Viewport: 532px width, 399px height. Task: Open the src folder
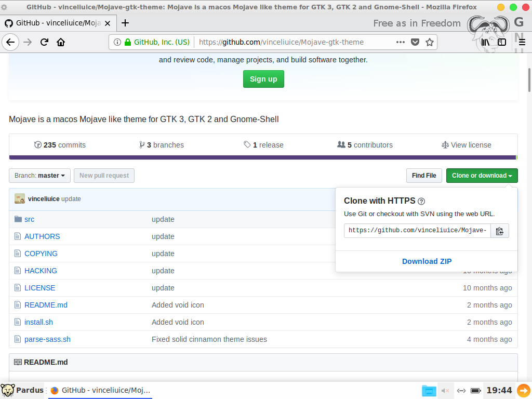[29, 219]
